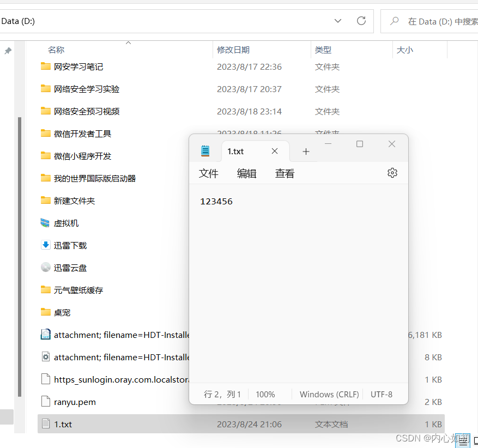
Task: Open Notepad settings gear icon
Action: (392, 173)
